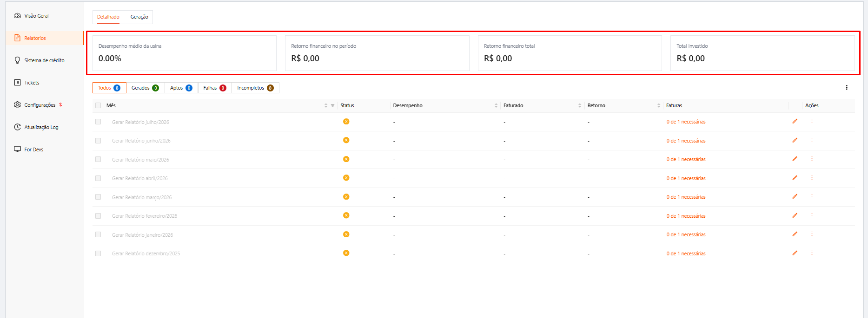The image size is (868, 318).
Task: Check the box for Relatório janeiro/2026
Action: point(98,234)
